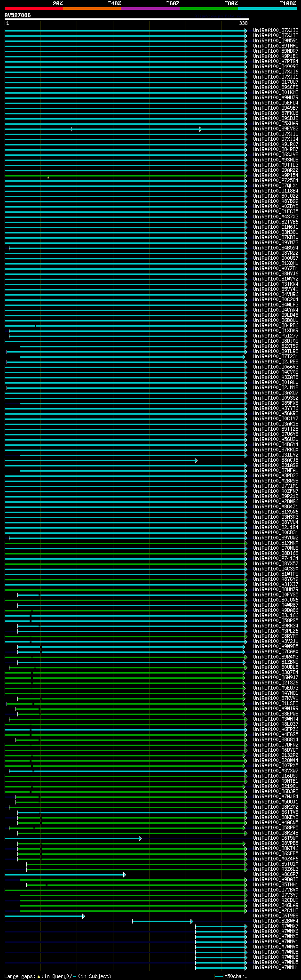This screenshot has height=980, width=301.
Task: Select the UniRef100_Q3J166 label
Action: [x=276, y=615]
